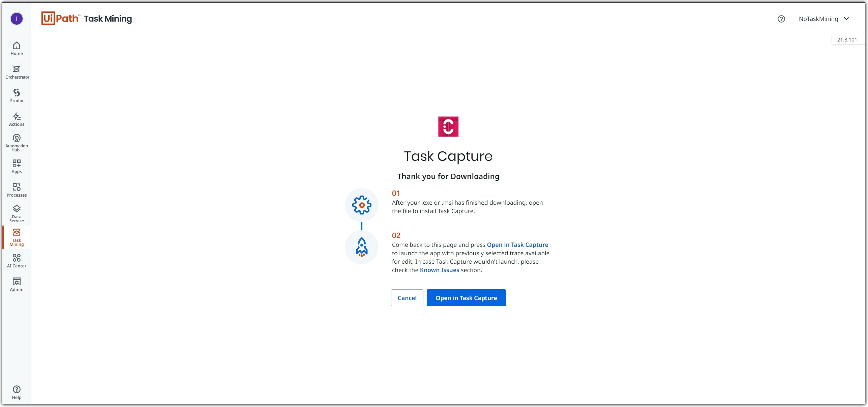Click the Open in Task Capture button
Viewport: 868px width, 407px height.
click(x=466, y=298)
